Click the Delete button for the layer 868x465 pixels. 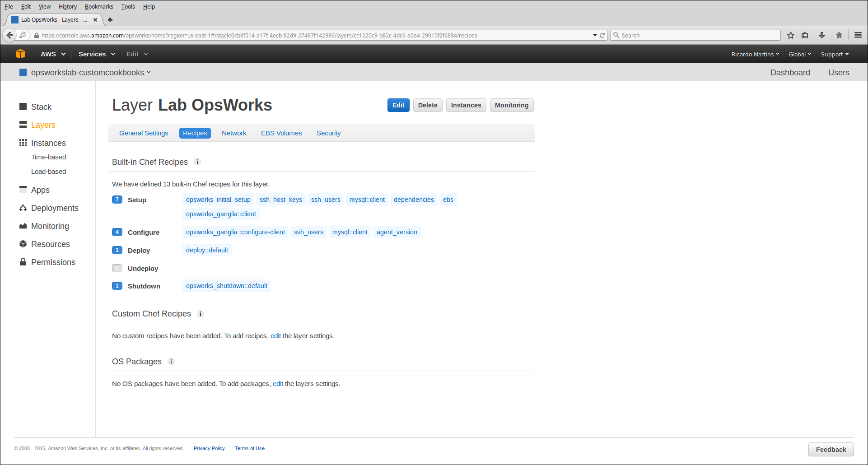coord(427,105)
